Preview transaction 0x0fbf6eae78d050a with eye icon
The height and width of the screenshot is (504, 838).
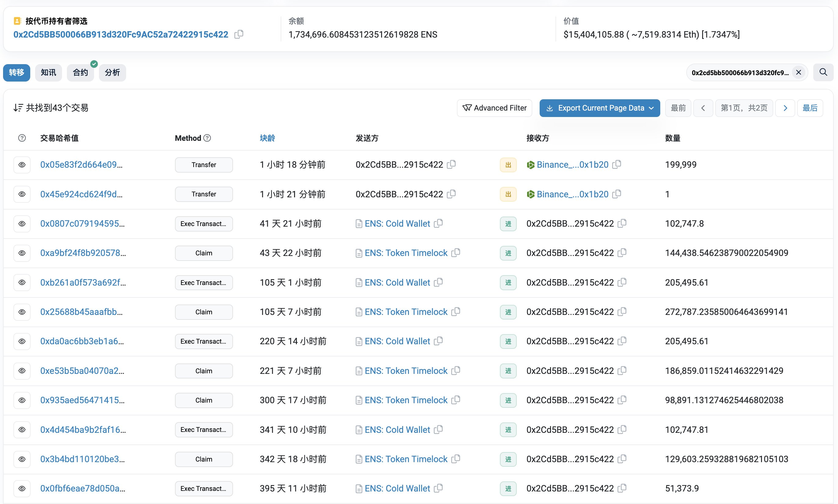tap(22, 488)
